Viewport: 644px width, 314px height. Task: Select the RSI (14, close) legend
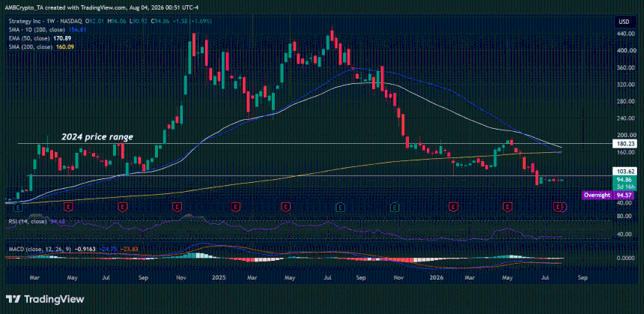[x=27, y=222]
